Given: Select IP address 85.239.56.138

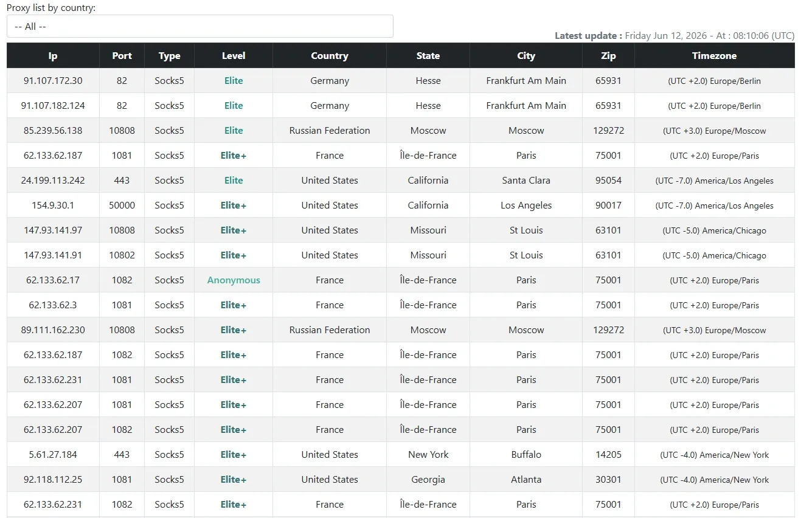Looking at the screenshot, I should point(53,131).
